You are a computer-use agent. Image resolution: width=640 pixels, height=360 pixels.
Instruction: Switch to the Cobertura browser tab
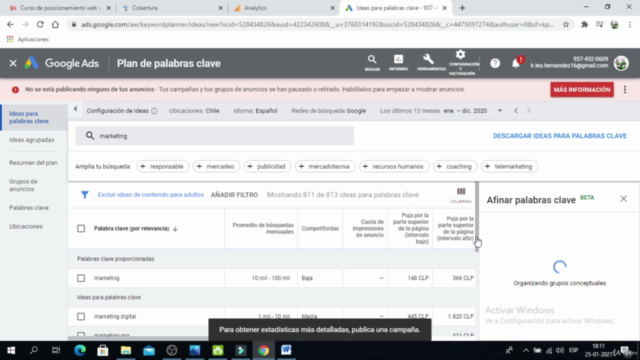click(x=171, y=8)
